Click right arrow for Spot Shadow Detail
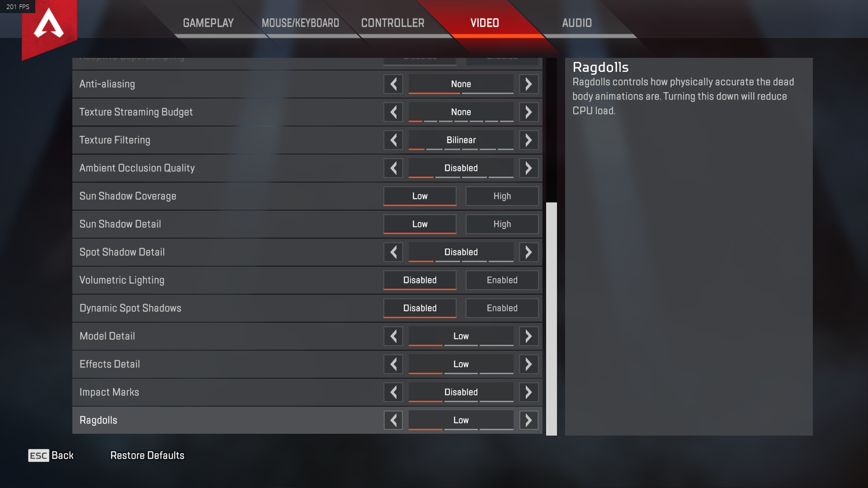The width and height of the screenshot is (868, 488). (528, 252)
